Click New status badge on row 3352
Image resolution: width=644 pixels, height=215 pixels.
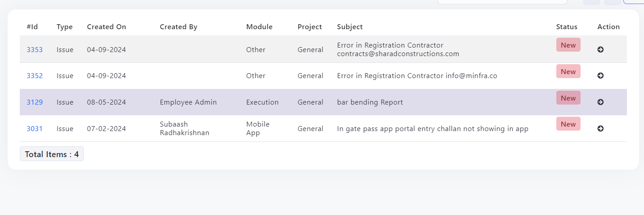[568, 71]
